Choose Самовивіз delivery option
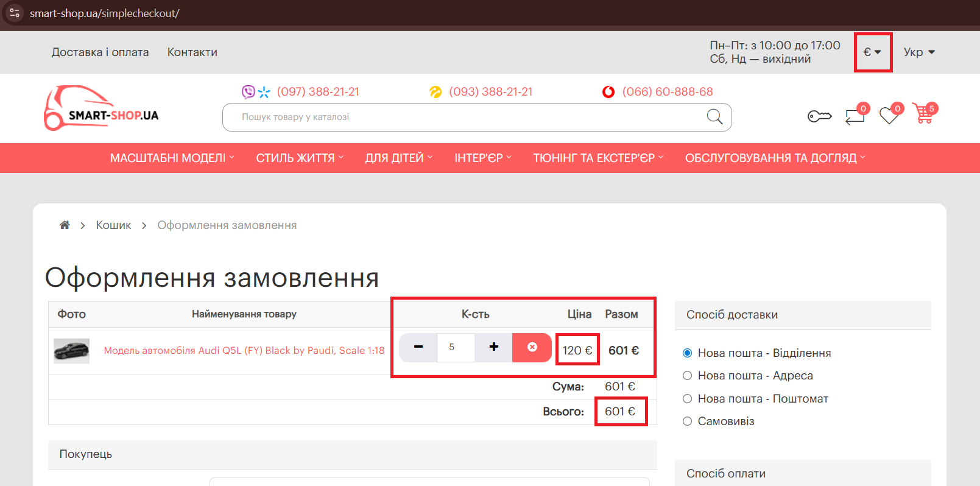The height and width of the screenshot is (486, 980). pos(688,421)
